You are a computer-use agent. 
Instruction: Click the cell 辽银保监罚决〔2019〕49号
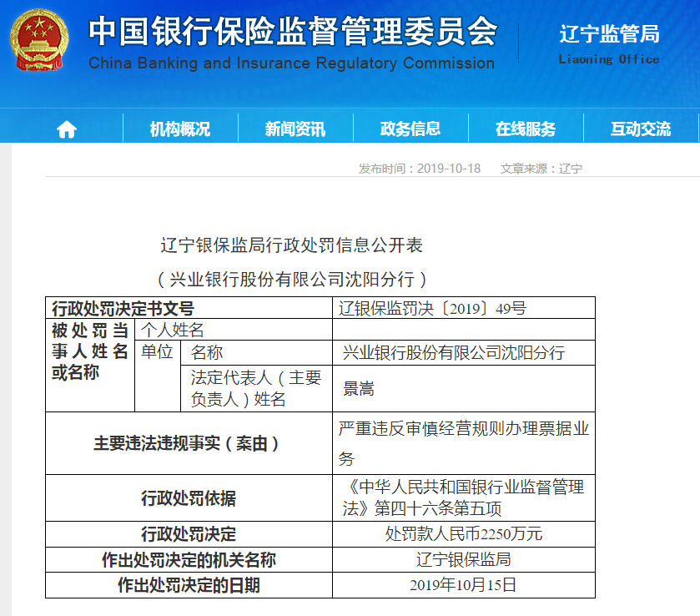click(x=464, y=308)
